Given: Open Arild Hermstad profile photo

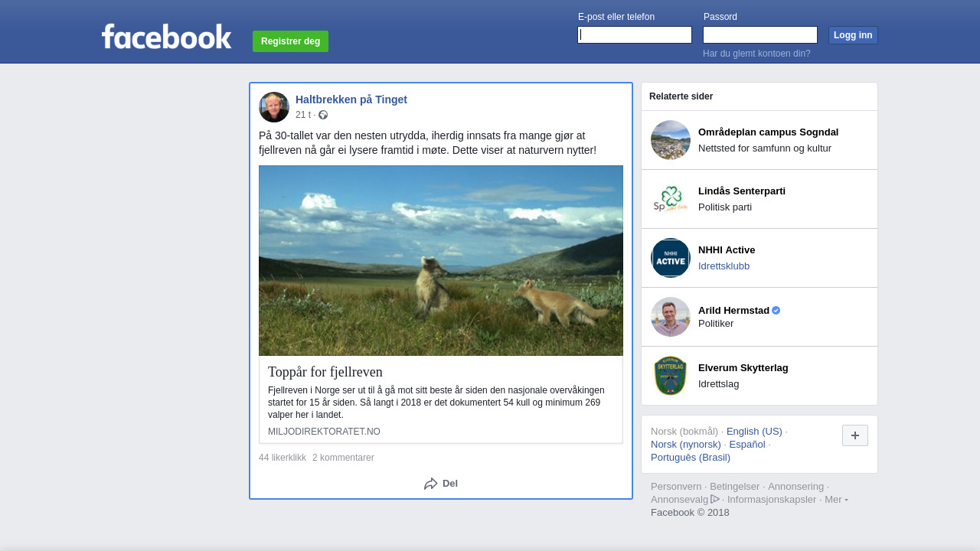Looking at the screenshot, I should click(671, 317).
